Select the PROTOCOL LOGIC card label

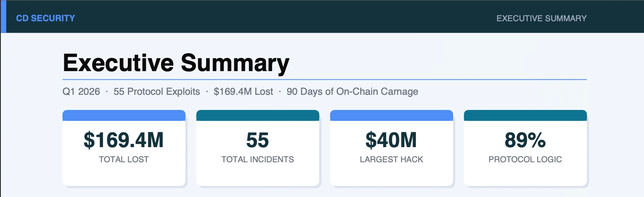click(x=525, y=159)
